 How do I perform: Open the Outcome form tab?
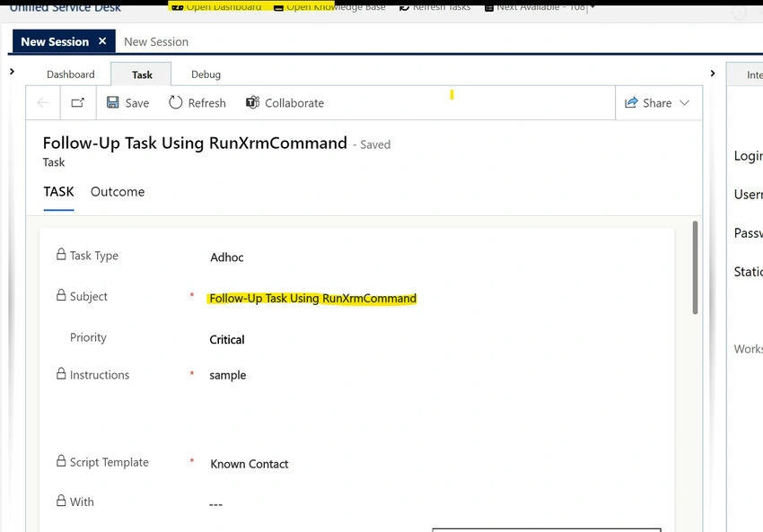[x=118, y=192]
